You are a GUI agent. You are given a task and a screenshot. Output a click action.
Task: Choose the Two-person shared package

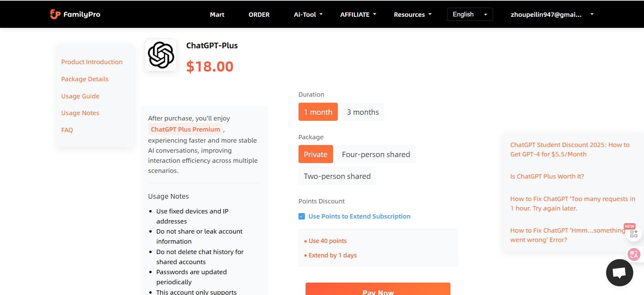click(x=337, y=176)
